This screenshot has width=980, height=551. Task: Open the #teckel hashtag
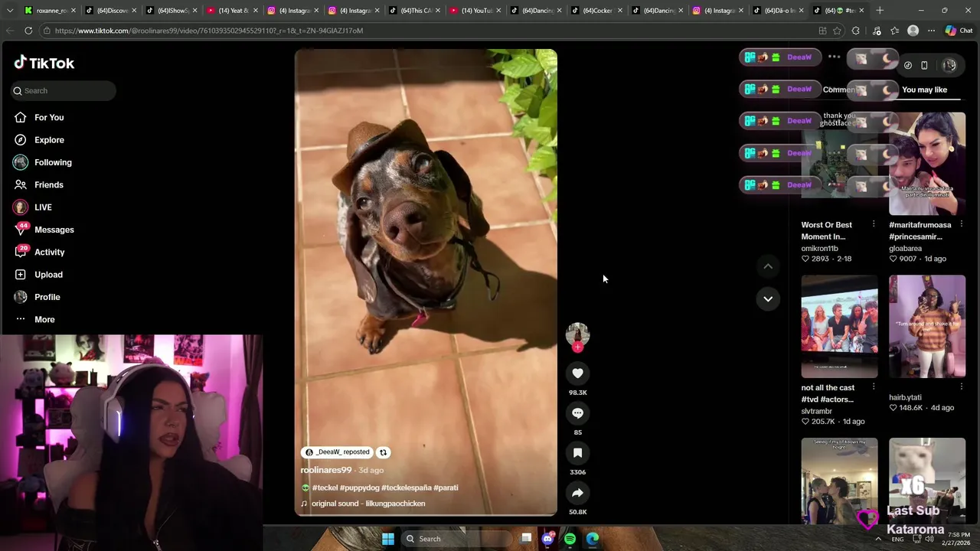325,487
